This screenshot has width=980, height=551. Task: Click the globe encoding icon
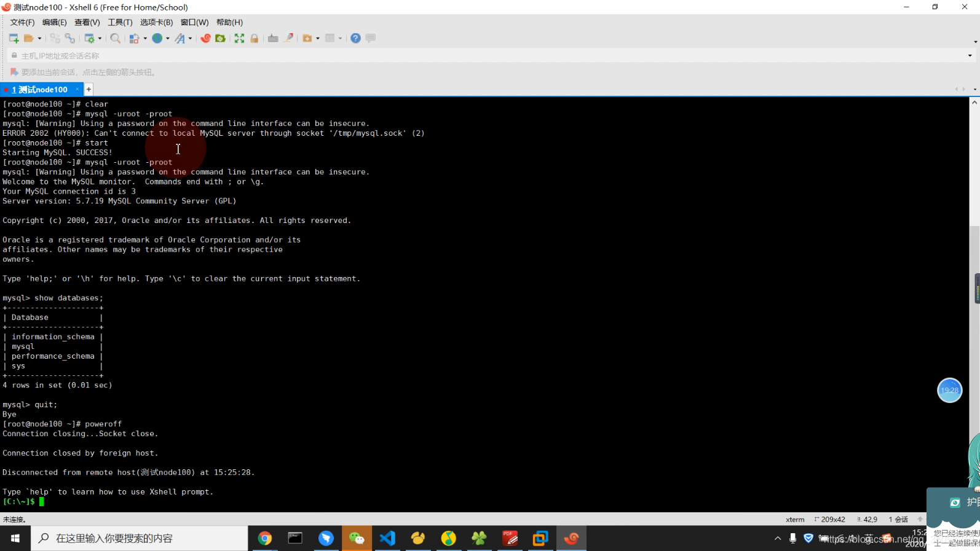pos(157,38)
